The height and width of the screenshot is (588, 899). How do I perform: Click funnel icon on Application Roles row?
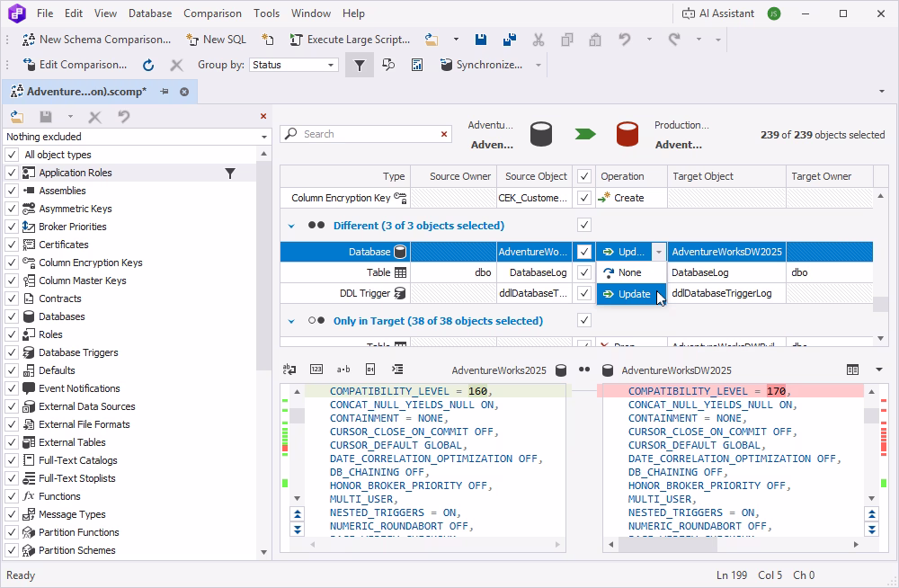(230, 173)
